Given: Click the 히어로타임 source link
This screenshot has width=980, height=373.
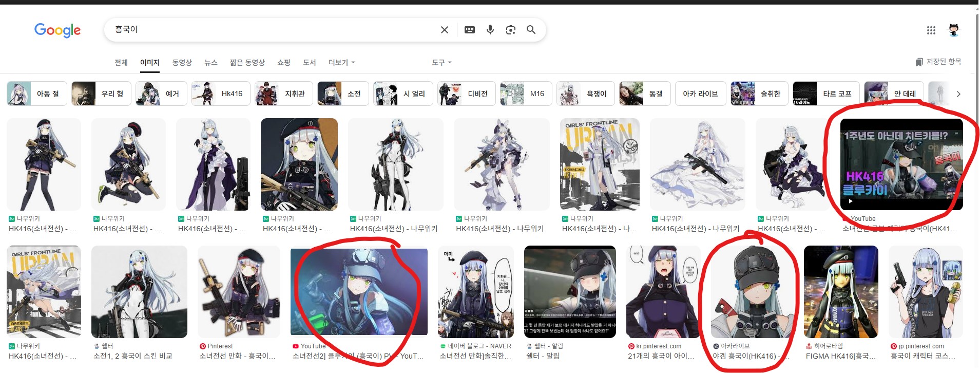Looking at the screenshot, I should coord(829,346).
